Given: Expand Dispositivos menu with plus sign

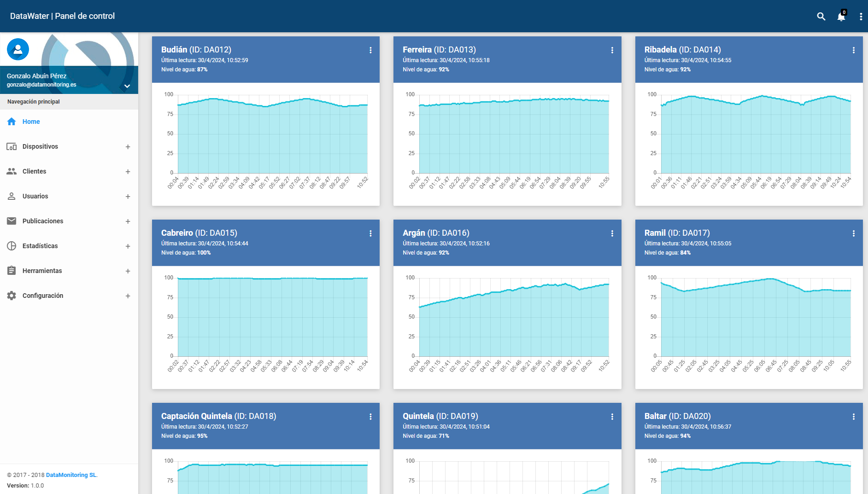Looking at the screenshot, I should [x=128, y=147].
